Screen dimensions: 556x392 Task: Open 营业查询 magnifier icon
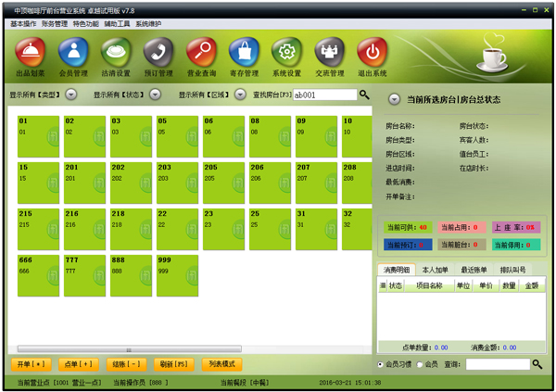click(x=201, y=53)
